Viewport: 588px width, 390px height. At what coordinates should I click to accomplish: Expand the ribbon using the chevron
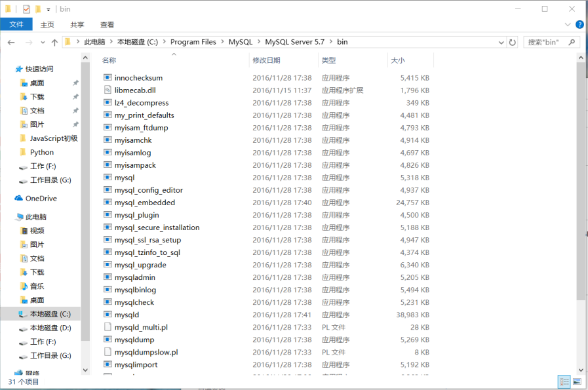coord(569,25)
